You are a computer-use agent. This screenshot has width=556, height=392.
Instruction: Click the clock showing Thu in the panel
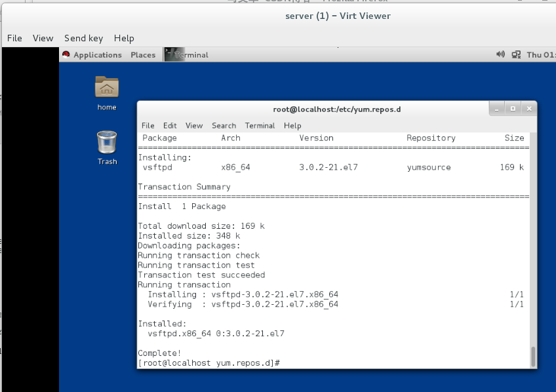tap(540, 54)
